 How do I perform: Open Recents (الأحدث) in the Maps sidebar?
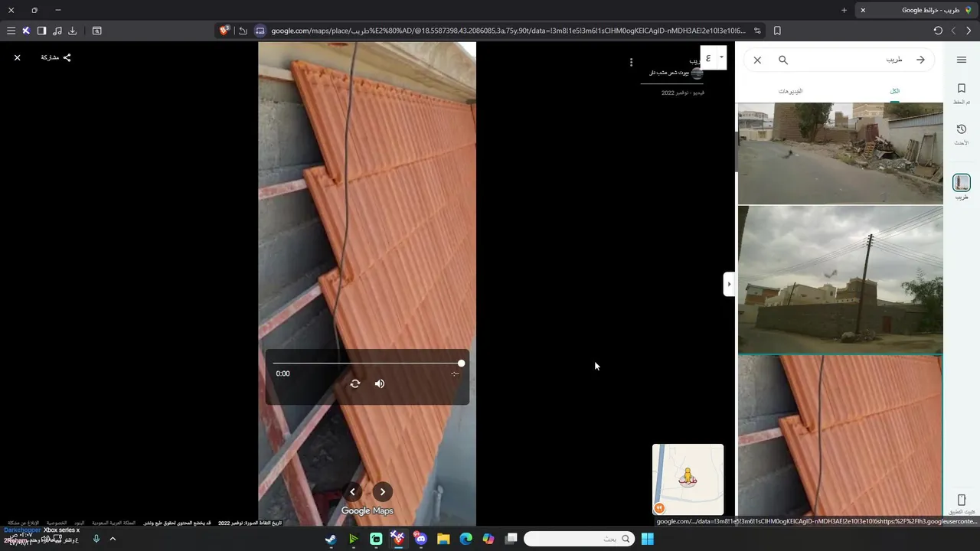point(962,134)
